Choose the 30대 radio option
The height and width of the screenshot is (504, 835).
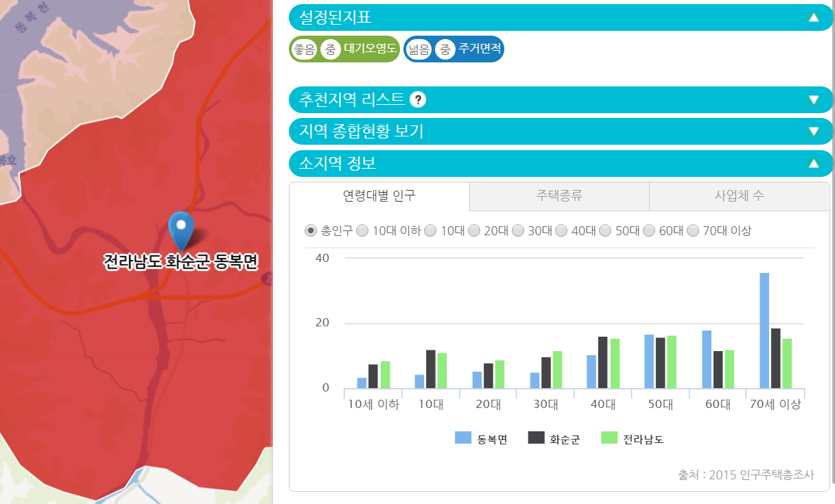pos(517,231)
